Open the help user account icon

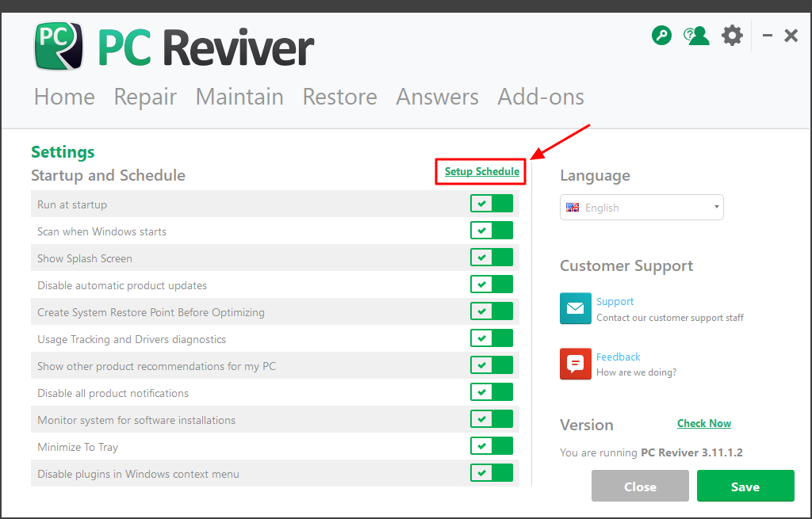(x=695, y=36)
